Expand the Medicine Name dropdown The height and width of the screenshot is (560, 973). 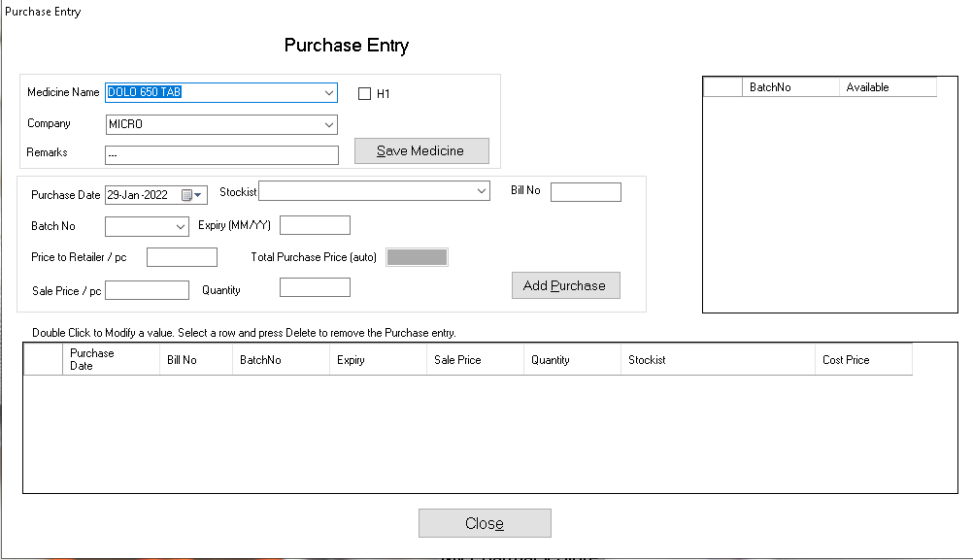click(x=329, y=93)
